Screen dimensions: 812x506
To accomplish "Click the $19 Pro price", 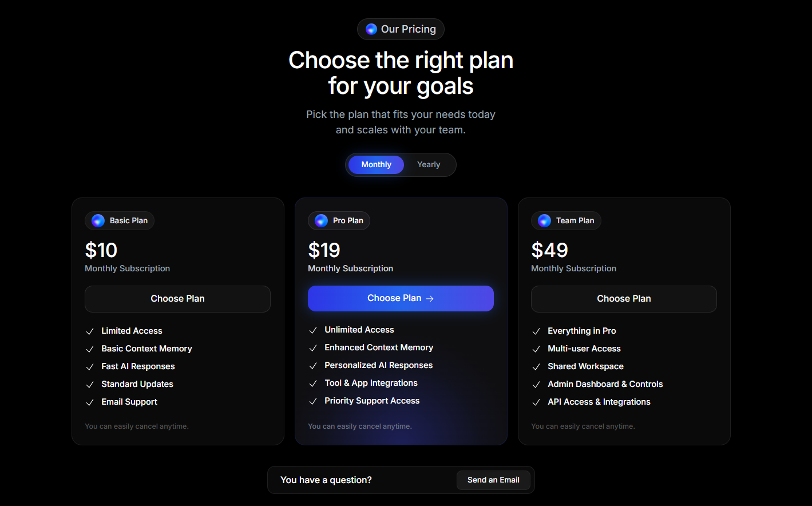I will coord(324,250).
